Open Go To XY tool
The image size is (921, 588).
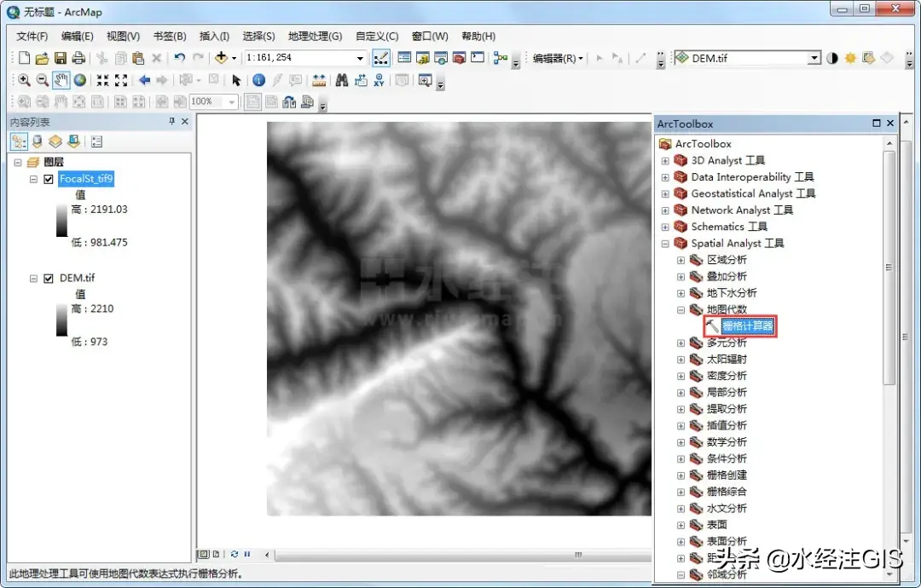[379, 80]
